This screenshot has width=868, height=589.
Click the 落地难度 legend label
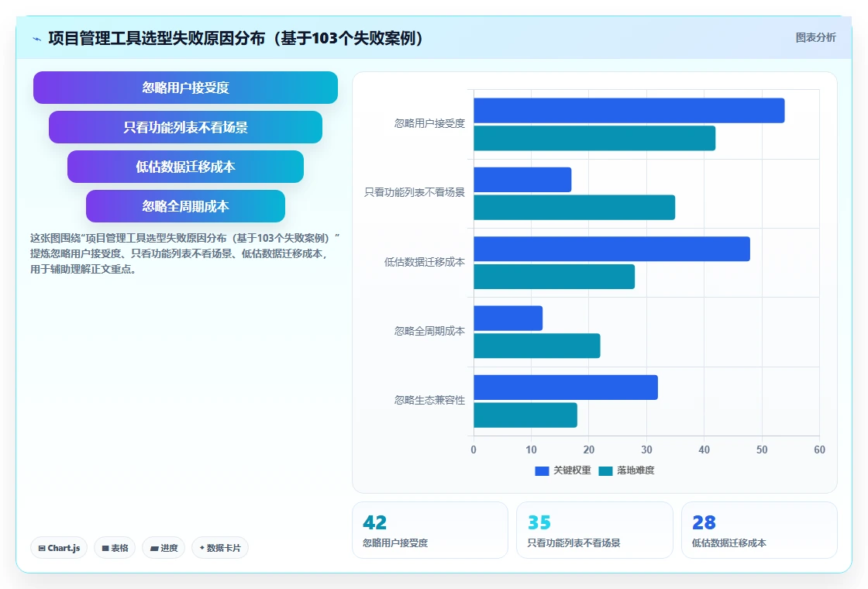pyautogui.click(x=635, y=470)
